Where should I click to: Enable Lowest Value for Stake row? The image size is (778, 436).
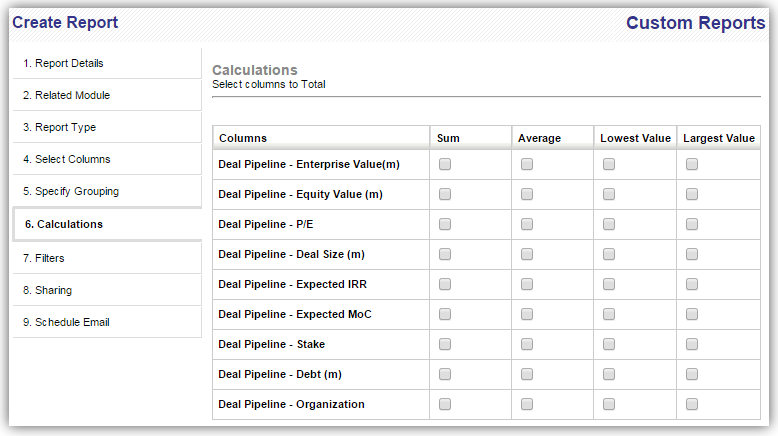[609, 344]
